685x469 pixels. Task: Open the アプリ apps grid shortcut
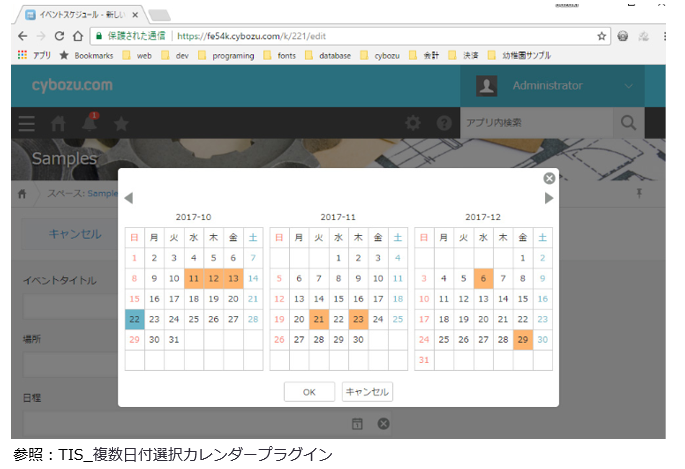(x=34, y=55)
